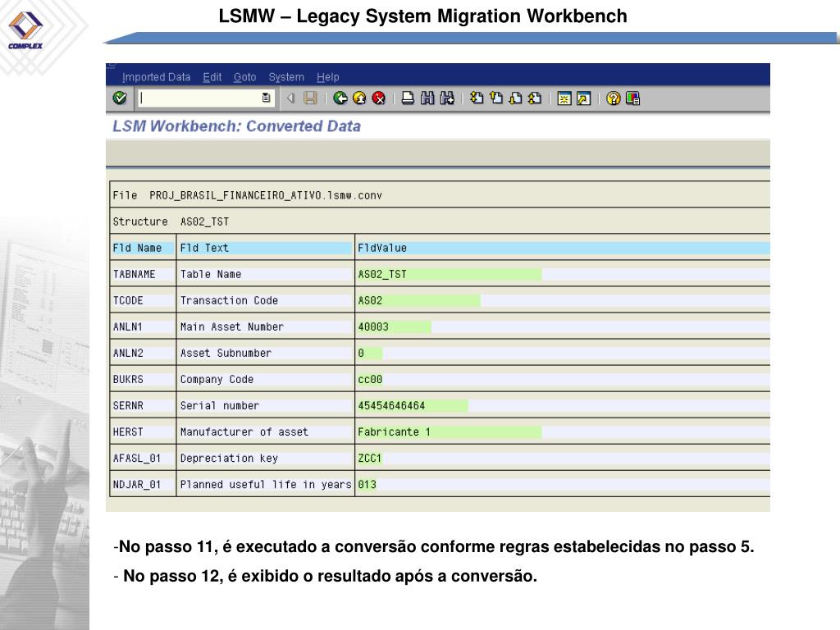Go to the Last Page icon
Screen dimensions: 840x630
535,98
